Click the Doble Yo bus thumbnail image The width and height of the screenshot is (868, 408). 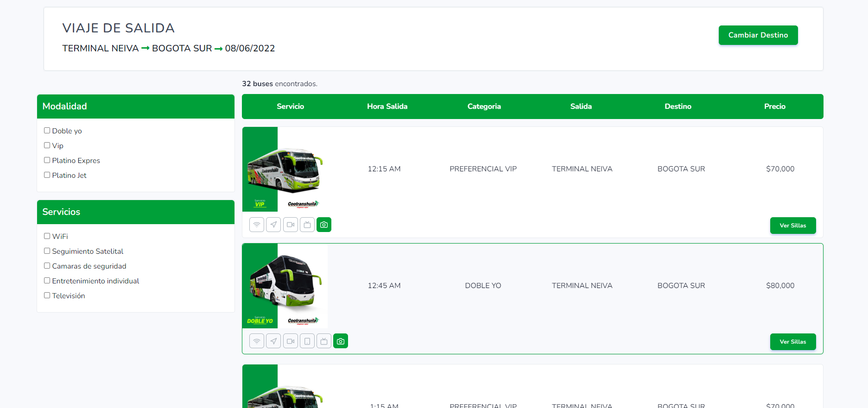(285, 286)
